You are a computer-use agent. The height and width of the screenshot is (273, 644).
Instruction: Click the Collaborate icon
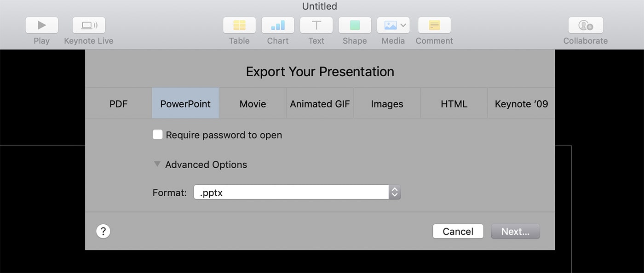pyautogui.click(x=586, y=25)
